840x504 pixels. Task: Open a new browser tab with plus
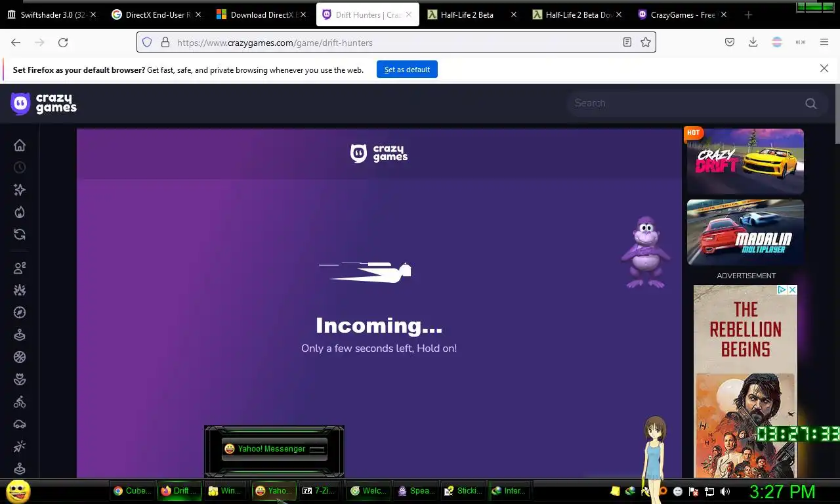pos(748,14)
